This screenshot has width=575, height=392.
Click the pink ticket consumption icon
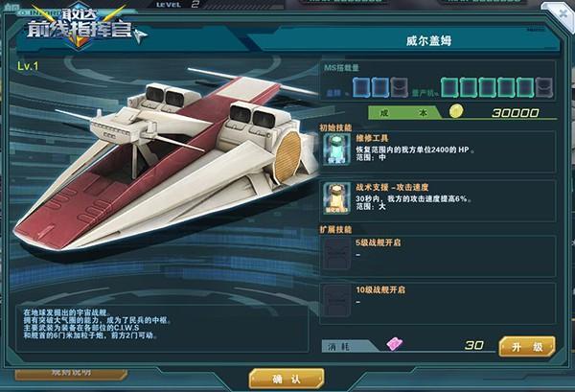[x=395, y=344]
